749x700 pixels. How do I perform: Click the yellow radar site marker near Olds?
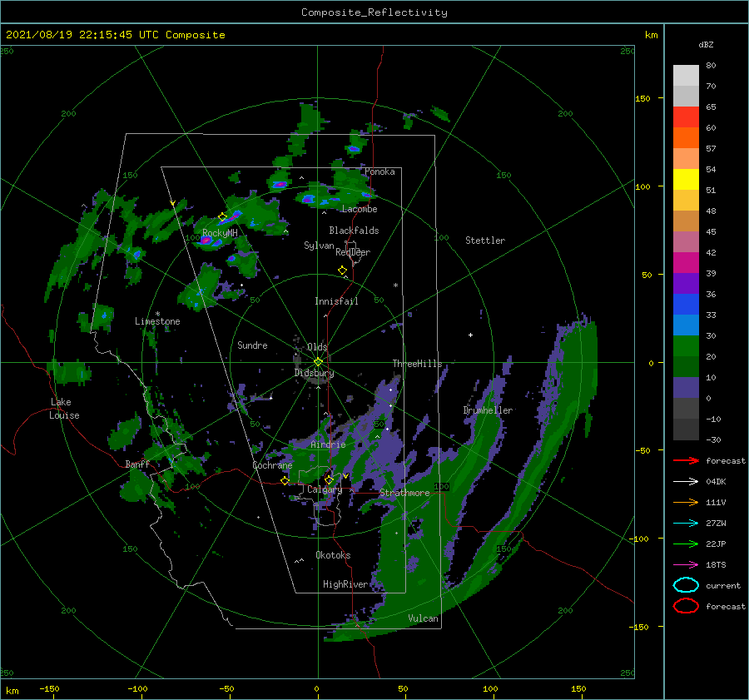tap(318, 362)
